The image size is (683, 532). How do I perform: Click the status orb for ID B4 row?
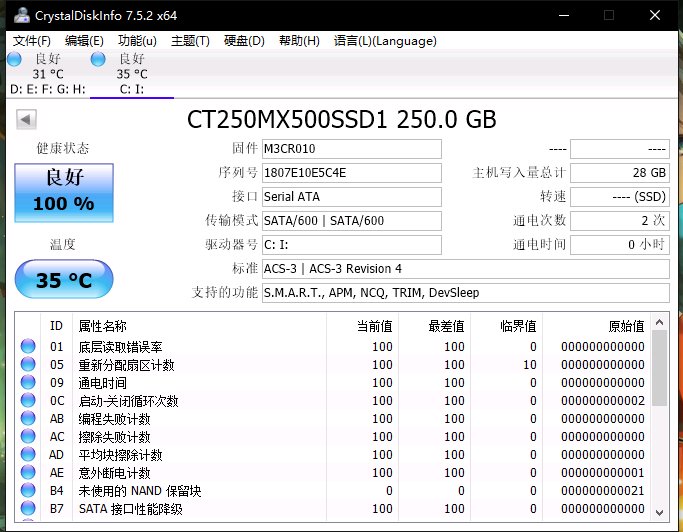[28, 490]
